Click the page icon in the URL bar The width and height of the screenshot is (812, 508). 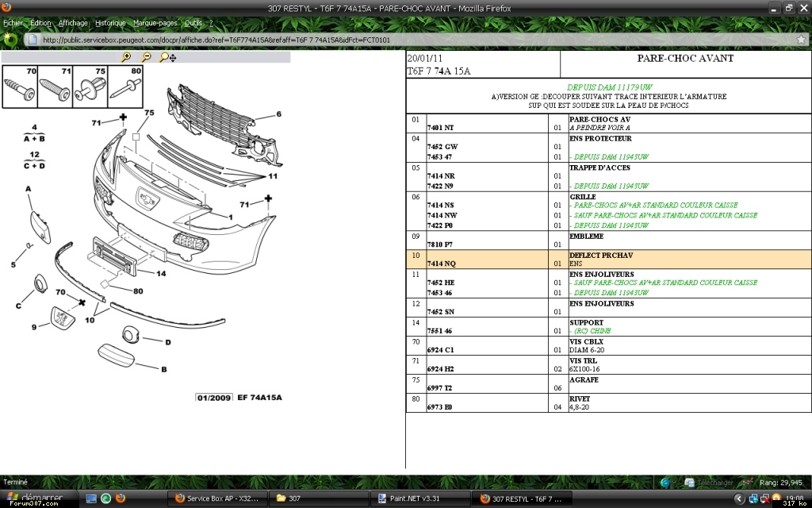pos(33,40)
